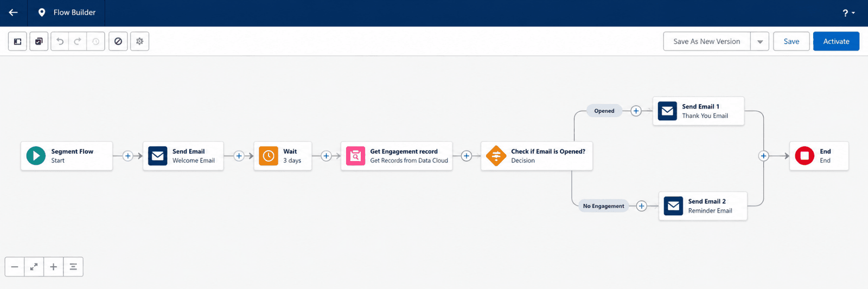
Task: Undo the last change
Action: click(60, 41)
